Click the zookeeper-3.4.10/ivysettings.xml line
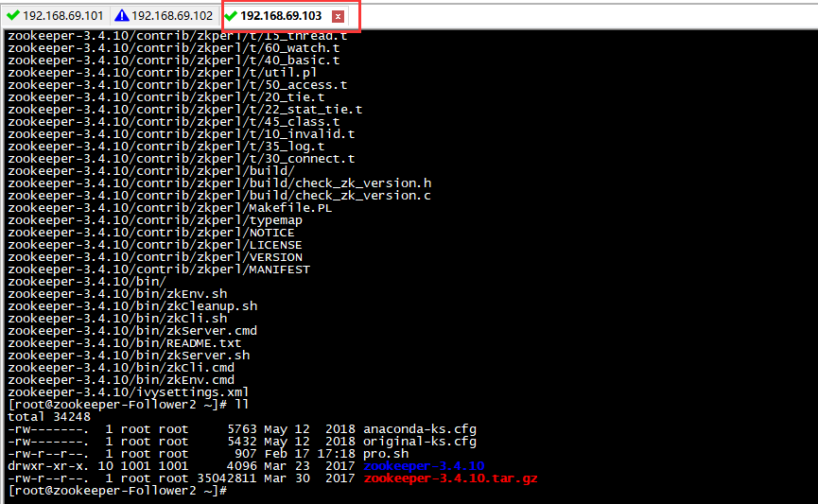This screenshot has width=818, height=504. (x=129, y=392)
